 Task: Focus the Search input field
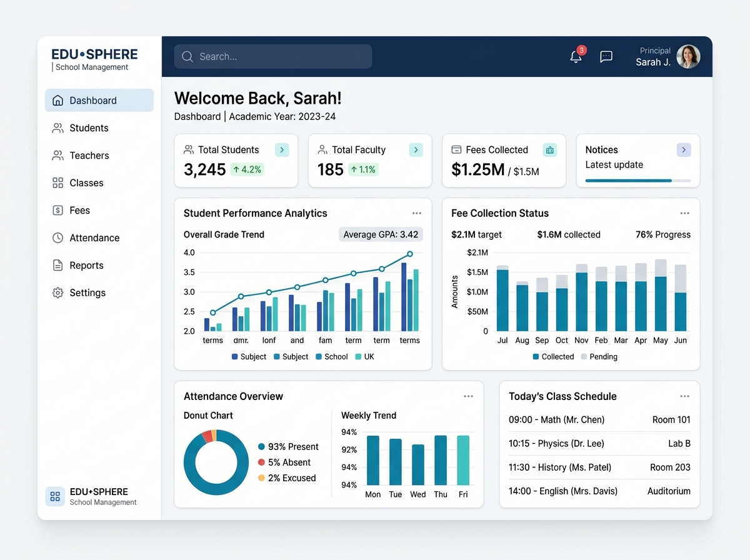(x=273, y=56)
